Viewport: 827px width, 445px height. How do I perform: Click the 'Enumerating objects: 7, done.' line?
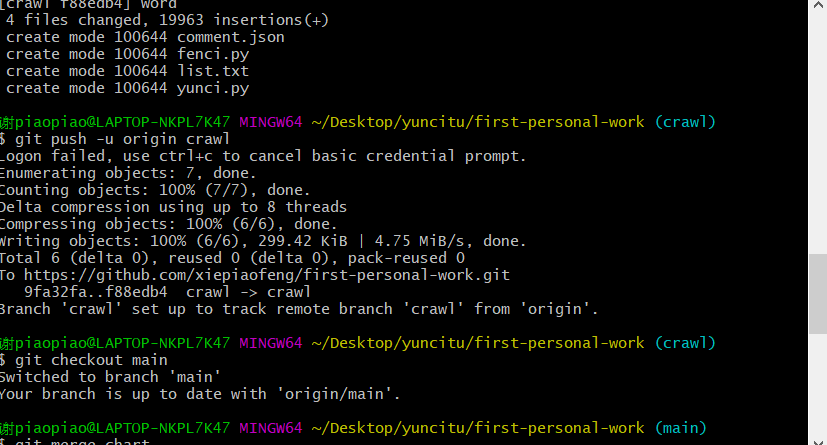coord(125,173)
